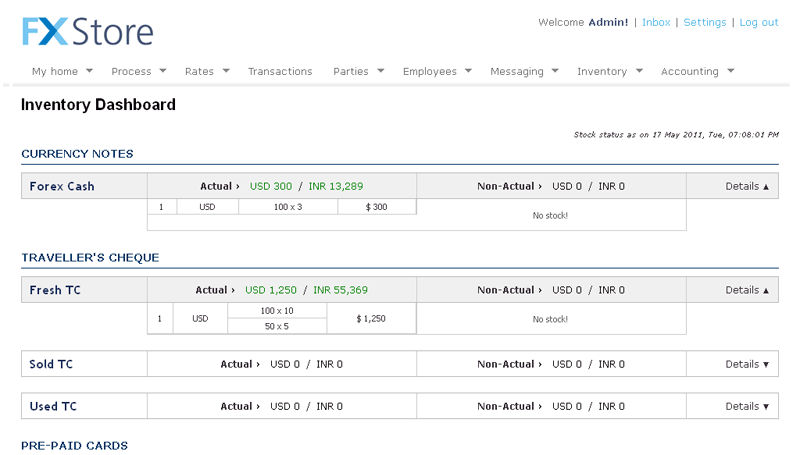Collapse Fresh TC details
800x455 pixels.
[x=747, y=291]
